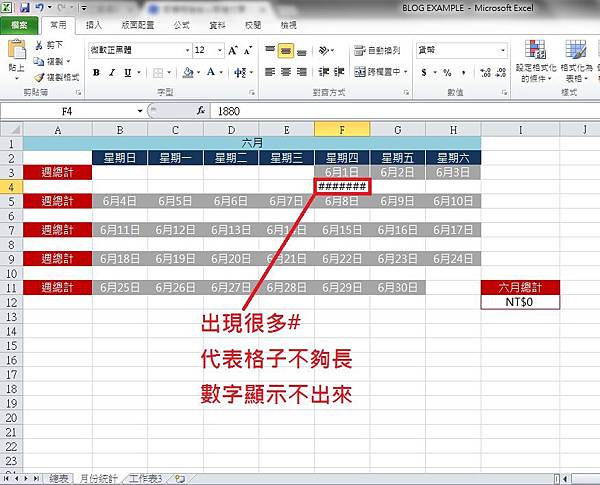600x485 pixels.
Task: Switch to the Data ribbon tab
Action: pyautogui.click(x=217, y=25)
